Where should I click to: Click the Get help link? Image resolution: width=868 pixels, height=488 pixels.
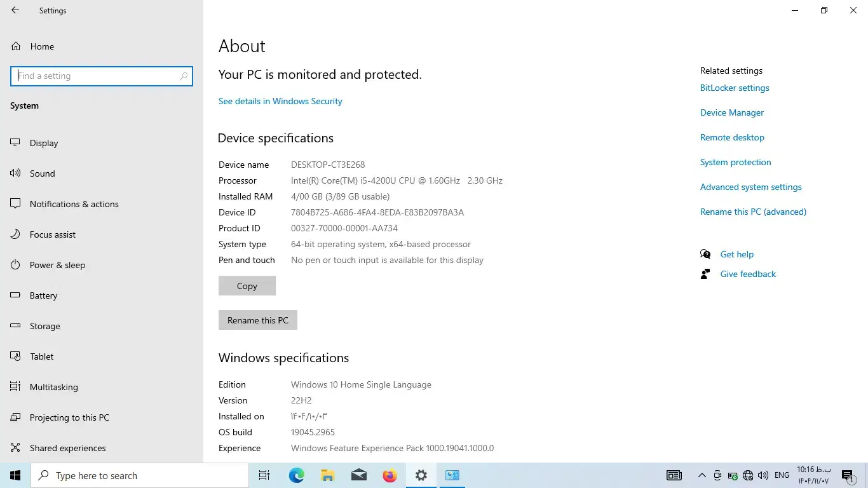click(x=737, y=254)
